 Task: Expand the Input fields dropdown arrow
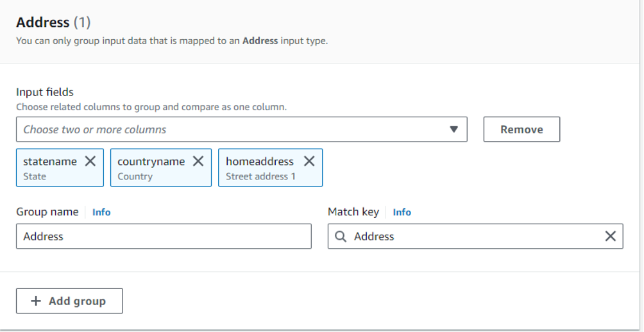click(454, 129)
